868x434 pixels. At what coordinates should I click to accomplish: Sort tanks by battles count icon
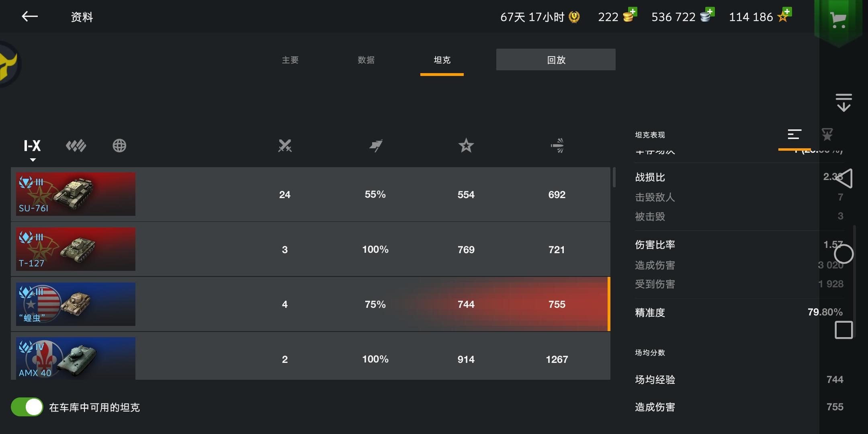285,145
